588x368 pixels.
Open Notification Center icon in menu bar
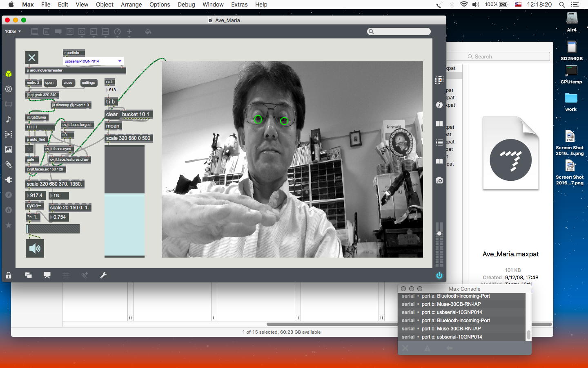tap(575, 4)
